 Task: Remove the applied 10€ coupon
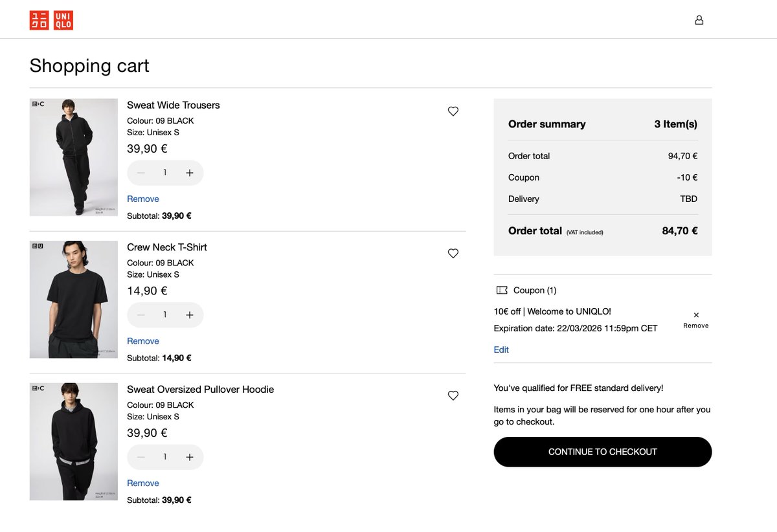point(696,319)
